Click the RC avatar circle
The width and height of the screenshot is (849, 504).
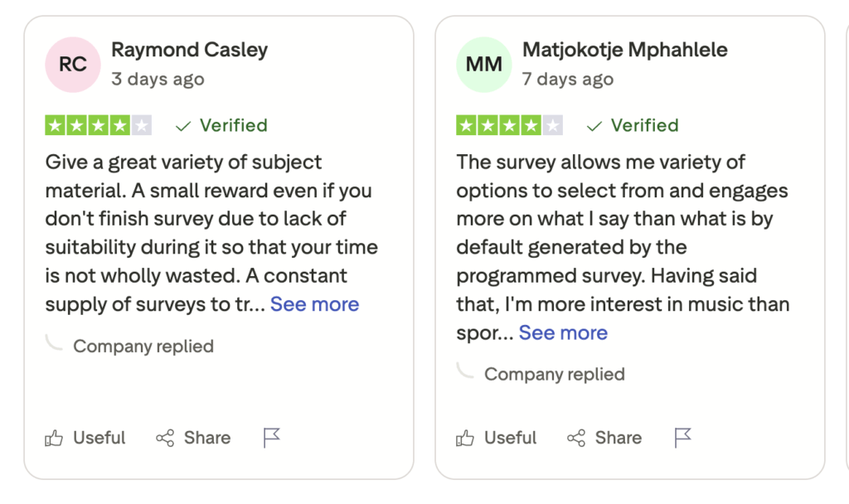(72, 64)
